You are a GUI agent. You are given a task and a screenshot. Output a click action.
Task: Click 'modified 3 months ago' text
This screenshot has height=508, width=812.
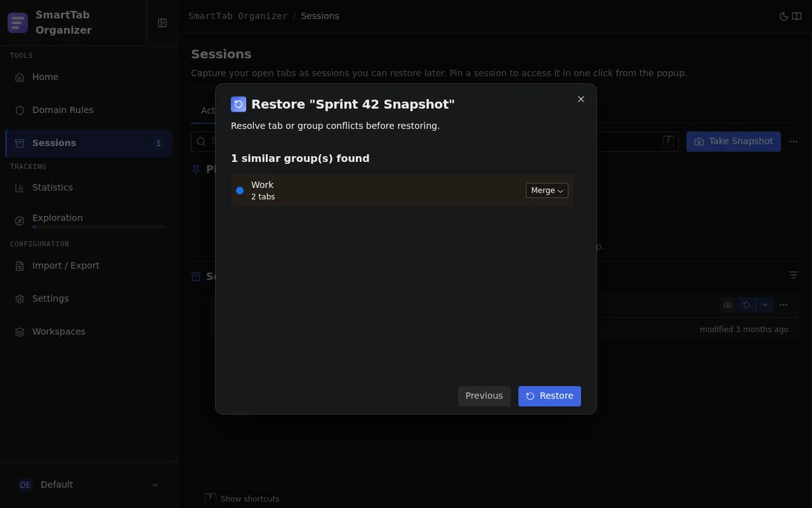[x=744, y=330]
